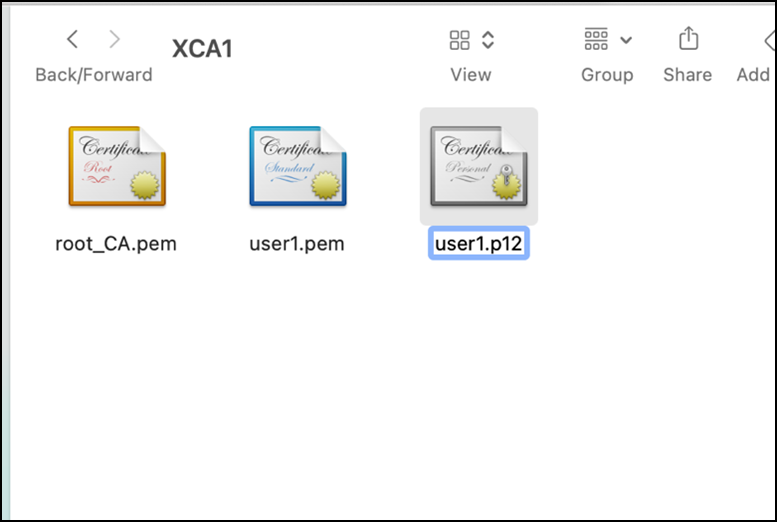This screenshot has height=522, width=777.
Task: Click the Forward chevron arrow
Action: coord(114,40)
